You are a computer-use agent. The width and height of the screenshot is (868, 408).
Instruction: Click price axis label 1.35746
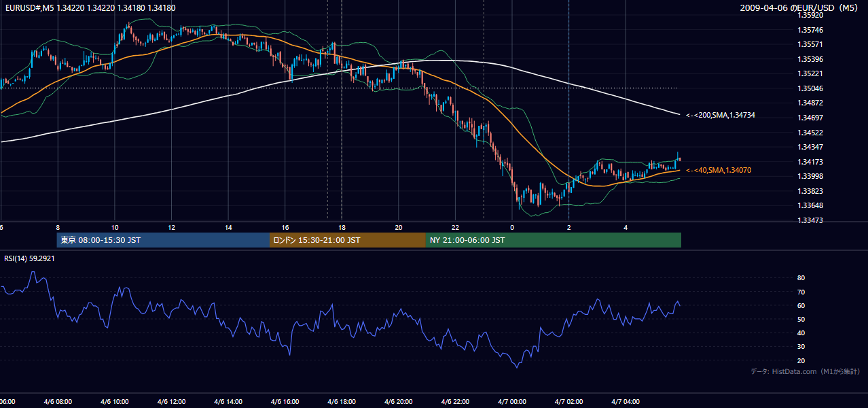pos(810,30)
